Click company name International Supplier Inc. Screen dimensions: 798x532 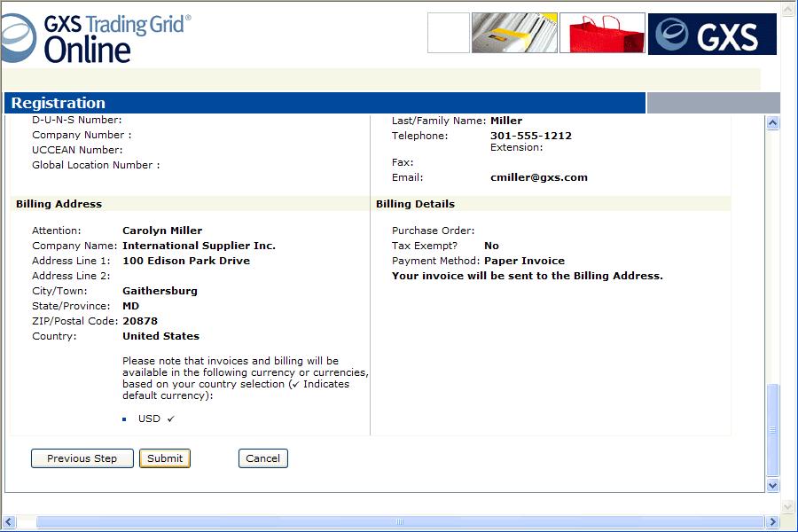(199, 246)
